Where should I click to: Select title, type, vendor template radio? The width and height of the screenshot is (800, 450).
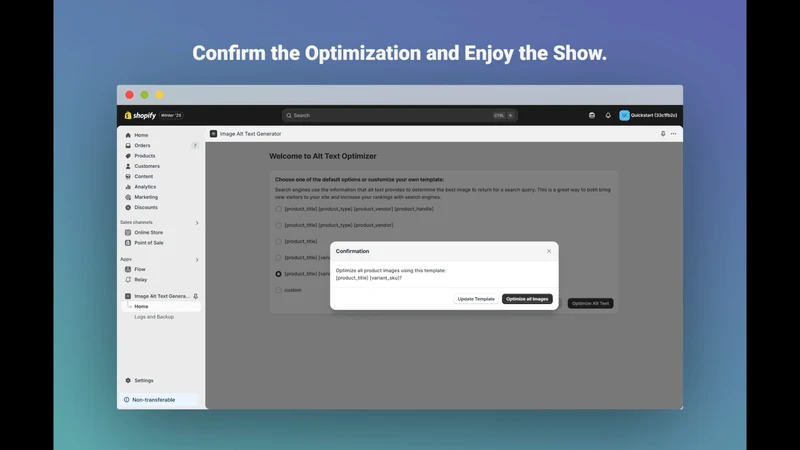279,225
